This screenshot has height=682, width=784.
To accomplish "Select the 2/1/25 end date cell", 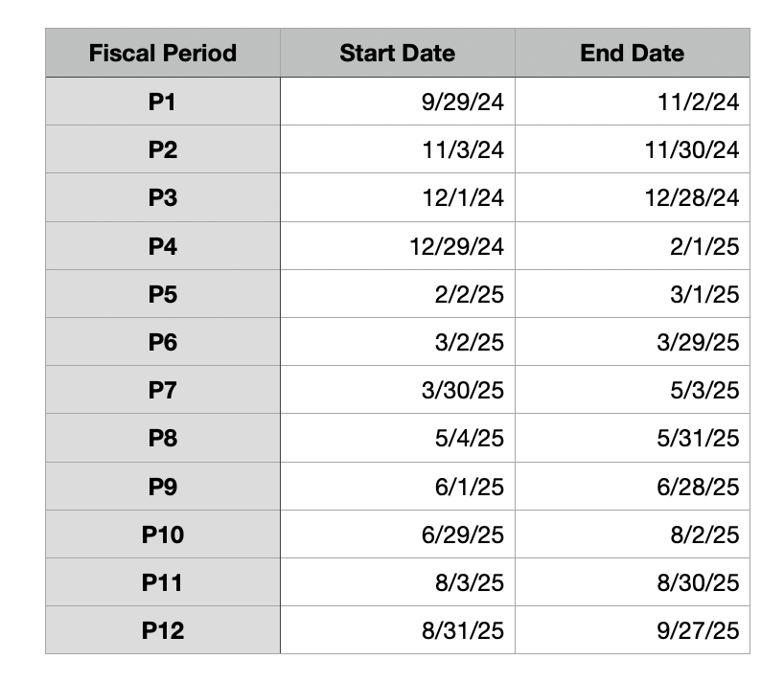I will point(633,246).
